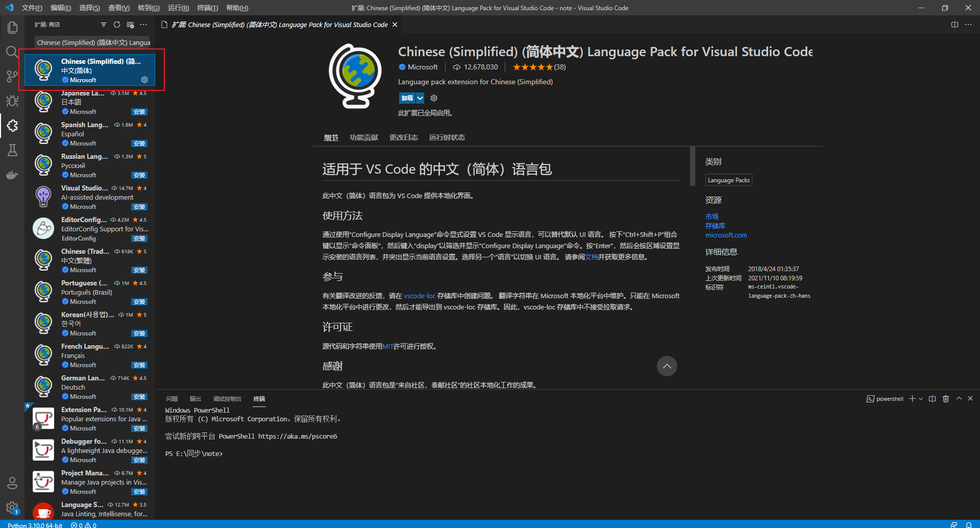Install the Spanish Language Pack

point(139,143)
